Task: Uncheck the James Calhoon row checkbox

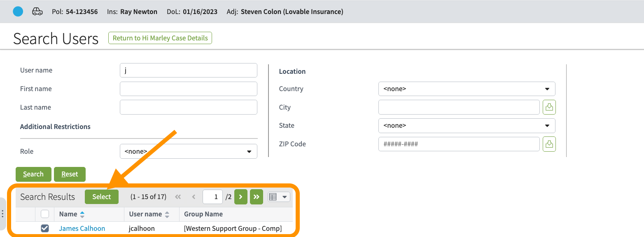Action: pyautogui.click(x=45, y=228)
